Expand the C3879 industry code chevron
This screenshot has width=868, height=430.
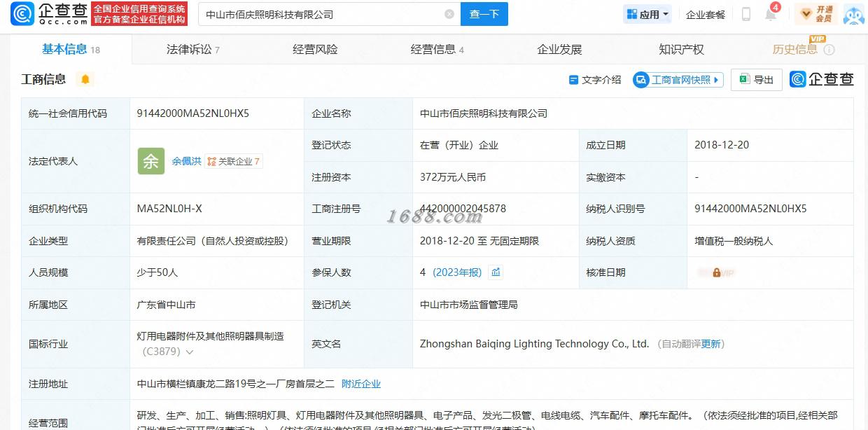(190, 352)
